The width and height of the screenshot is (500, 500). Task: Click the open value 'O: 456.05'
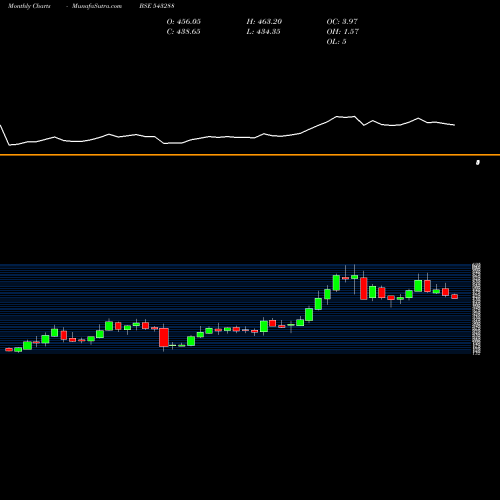click(184, 22)
